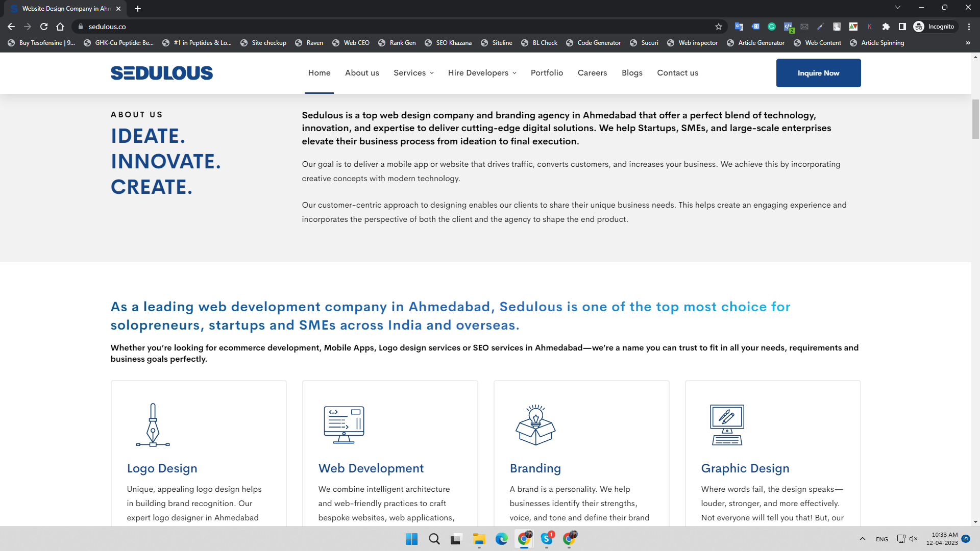980x551 pixels.
Task: Open the mail envelope extension icon
Action: click(x=804, y=27)
